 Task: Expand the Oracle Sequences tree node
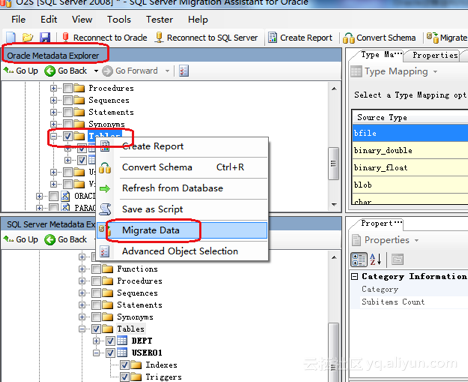(53, 100)
